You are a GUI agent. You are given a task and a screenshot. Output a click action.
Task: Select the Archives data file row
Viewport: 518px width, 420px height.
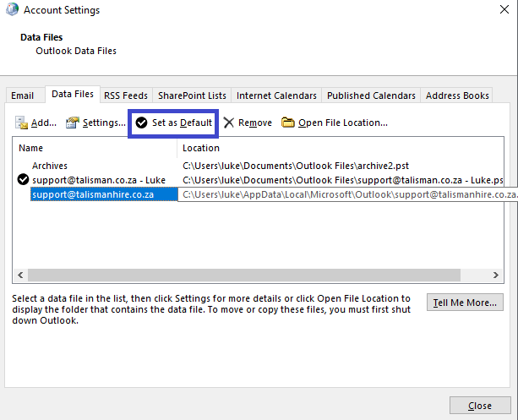[258, 166]
